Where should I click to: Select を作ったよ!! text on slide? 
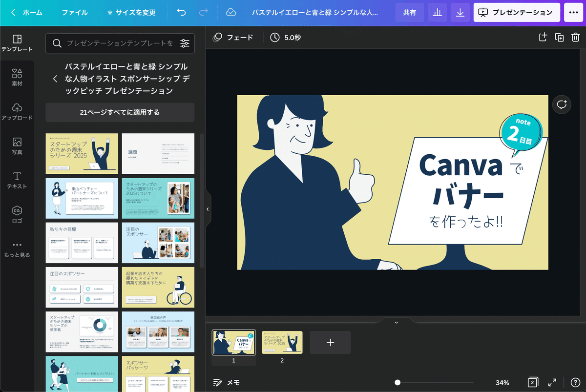pos(466,222)
